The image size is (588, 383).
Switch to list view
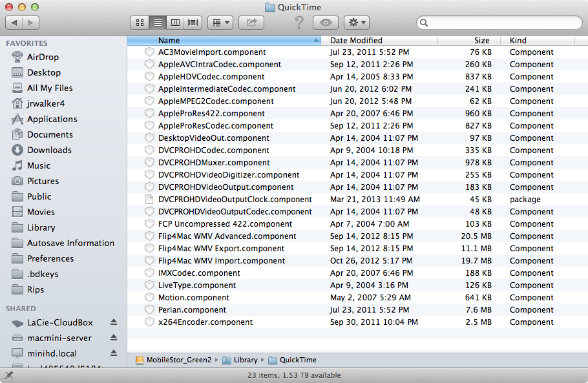pos(158,23)
